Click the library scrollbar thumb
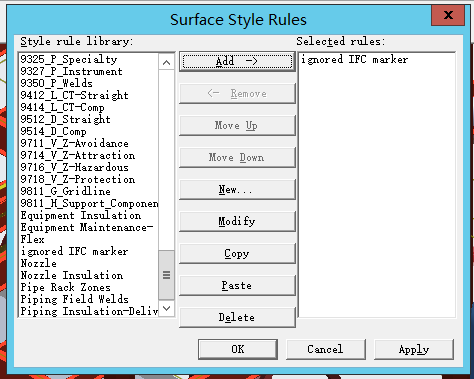The height and width of the screenshot is (379, 474). click(167, 275)
